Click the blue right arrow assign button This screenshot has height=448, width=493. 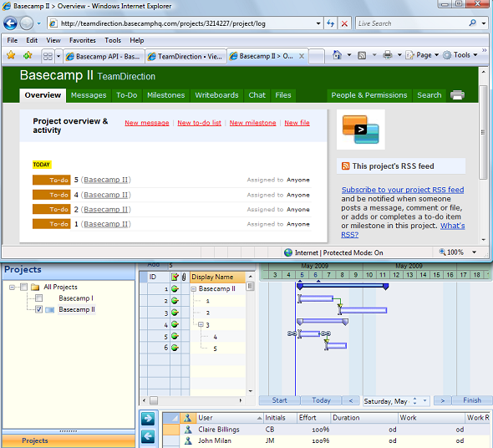point(148,419)
